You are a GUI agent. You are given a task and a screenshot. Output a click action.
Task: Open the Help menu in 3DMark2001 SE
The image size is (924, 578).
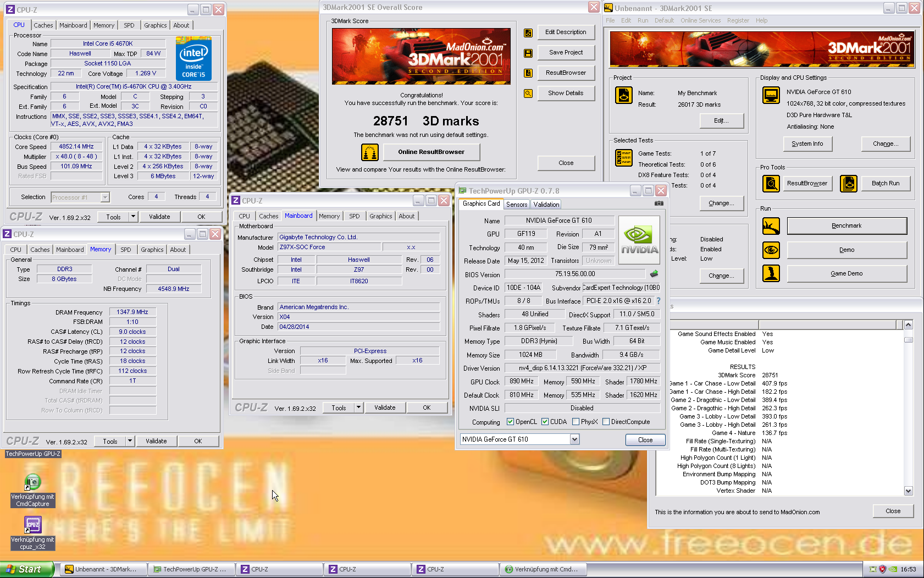(761, 20)
